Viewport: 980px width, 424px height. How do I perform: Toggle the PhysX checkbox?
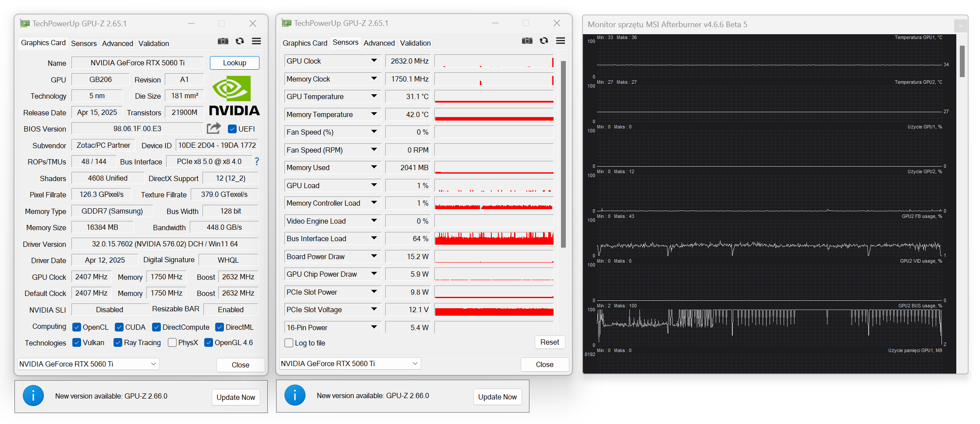pyautogui.click(x=172, y=342)
